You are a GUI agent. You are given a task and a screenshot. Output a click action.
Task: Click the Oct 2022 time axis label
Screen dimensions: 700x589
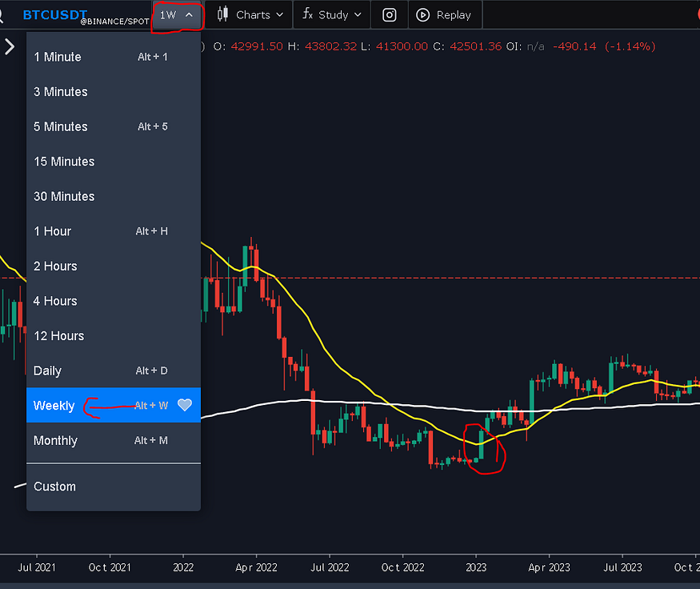402,567
